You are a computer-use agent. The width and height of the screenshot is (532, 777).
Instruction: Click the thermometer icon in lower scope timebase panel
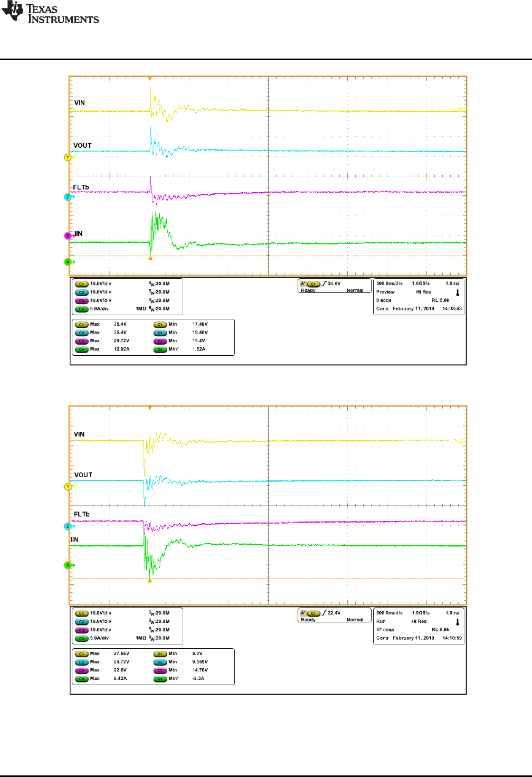coord(458,622)
